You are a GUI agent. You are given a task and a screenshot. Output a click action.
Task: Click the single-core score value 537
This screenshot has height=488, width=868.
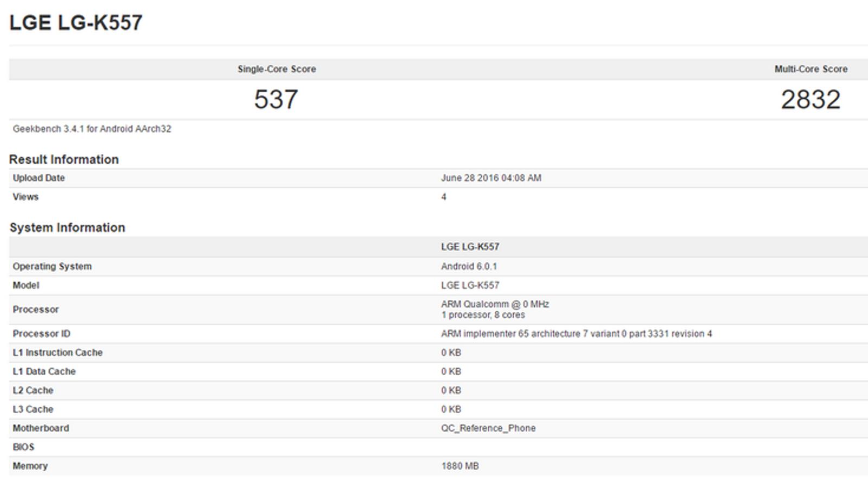point(276,99)
